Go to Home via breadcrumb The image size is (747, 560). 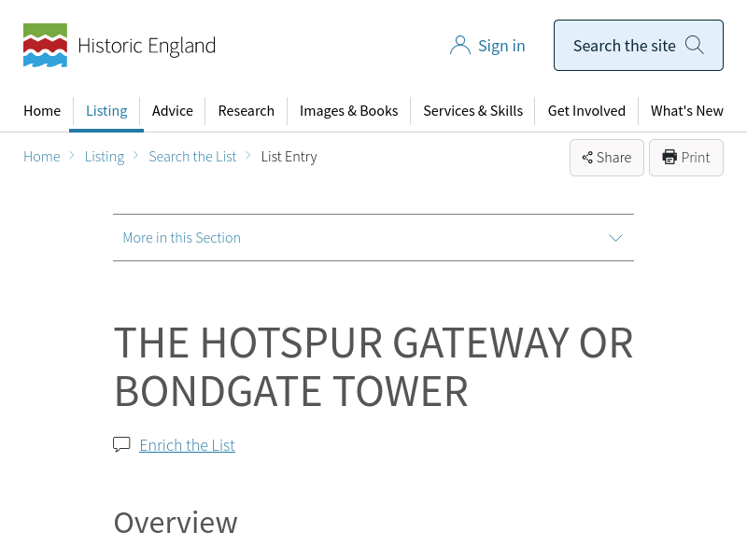[x=42, y=157]
